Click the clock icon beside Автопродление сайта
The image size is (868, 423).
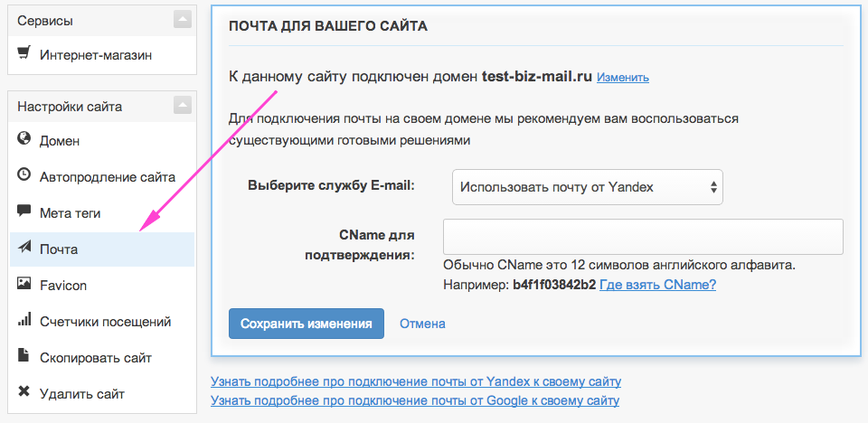click(24, 176)
